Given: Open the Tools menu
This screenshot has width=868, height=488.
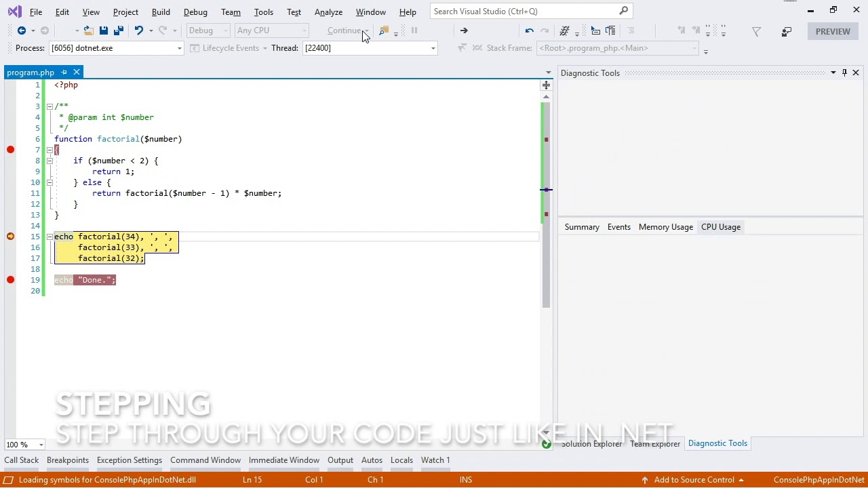Looking at the screenshot, I should click(264, 12).
